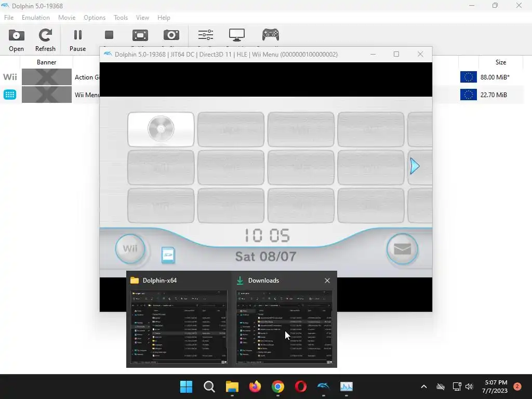
Task: Open Config sliders icon in toolbar
Action: pyautogui.click(x=206, y=35)
